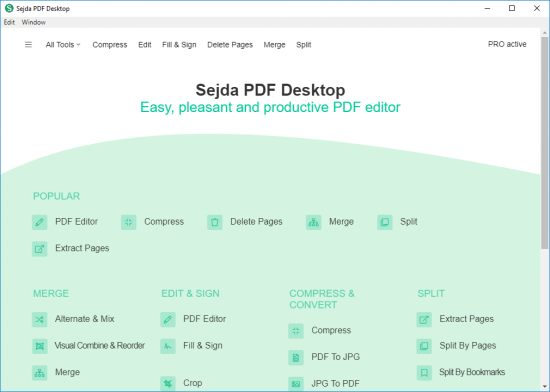
Task: Select Compress in the top navigation
Action: [x=110, y=45]
